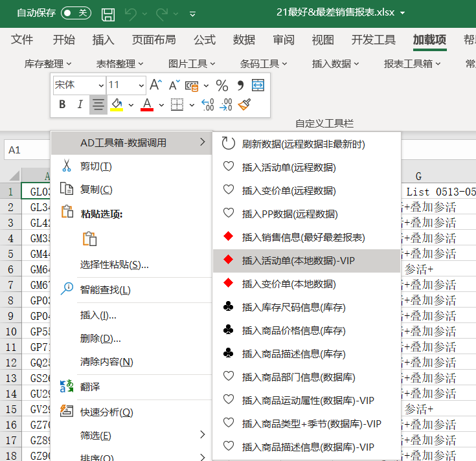
Task: Switch to the 数据 tab
Action: coord(244,39)
